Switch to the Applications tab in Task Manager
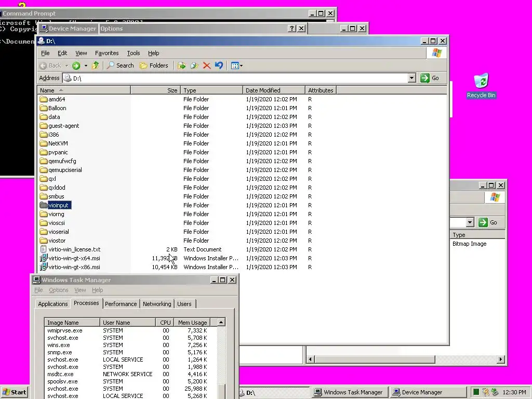The image size is (532, 399). pyautogui.click(x=52, y=303)
